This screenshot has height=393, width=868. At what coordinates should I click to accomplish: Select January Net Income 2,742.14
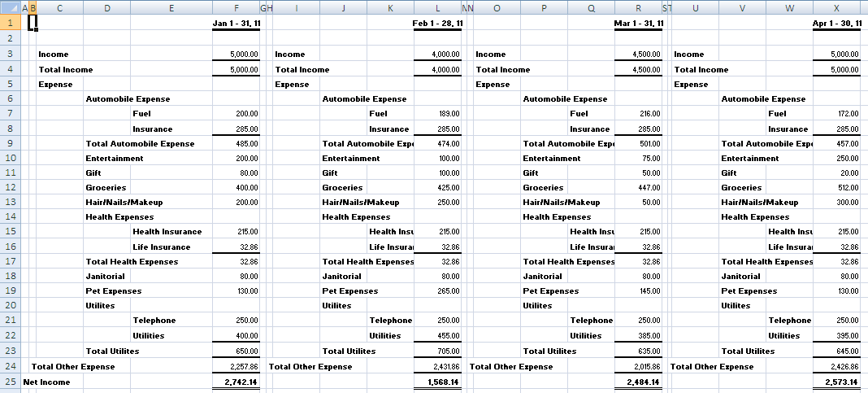click(x=237, y=382)
